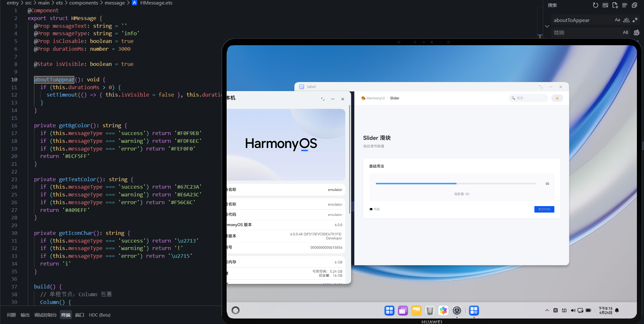Toggle regular expression search option
The image size is (644, 324).
[x=635, y=20]
